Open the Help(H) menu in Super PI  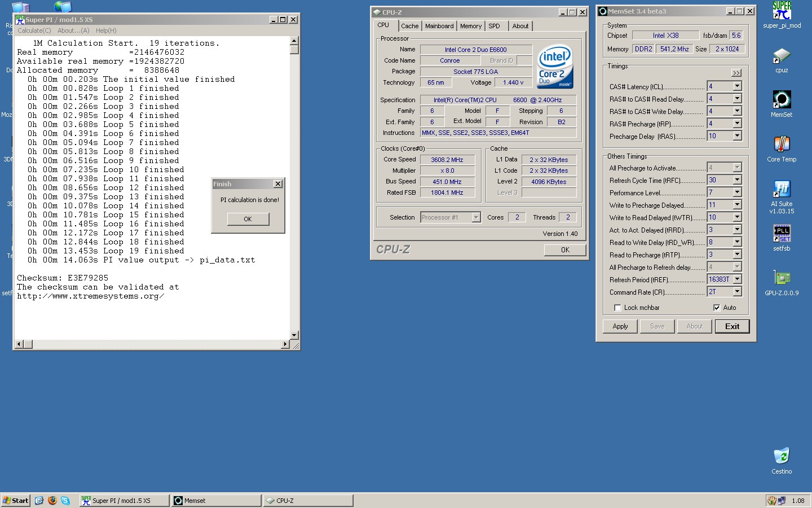point(106,30)
